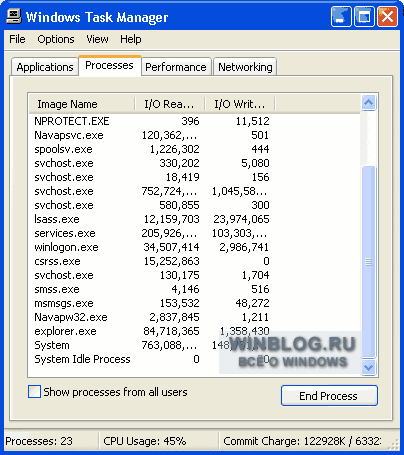
Task: Open the Help menu
Action: click(131, 39)
